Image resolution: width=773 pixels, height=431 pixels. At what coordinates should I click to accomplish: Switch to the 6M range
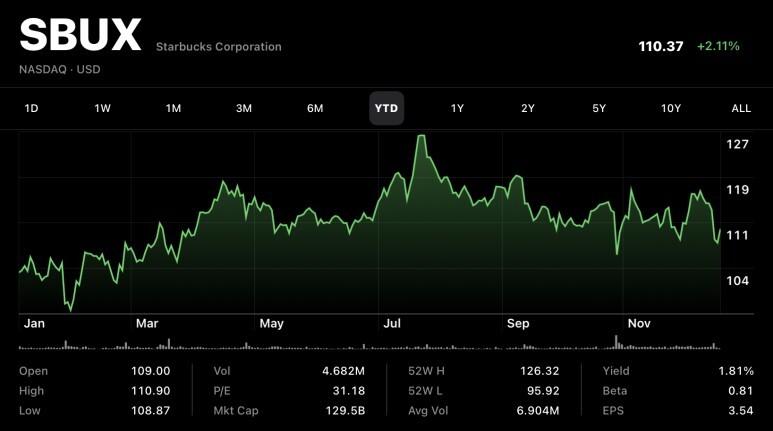(x=315, y=108)
